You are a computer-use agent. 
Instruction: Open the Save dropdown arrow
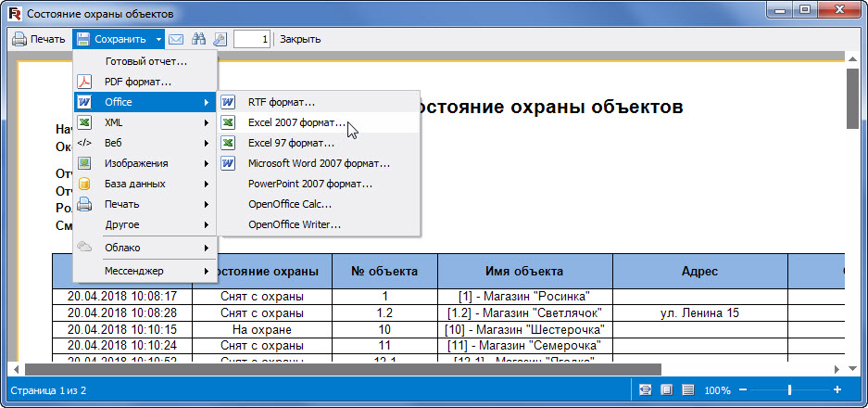pyautogui.click(x=158, y=39)
